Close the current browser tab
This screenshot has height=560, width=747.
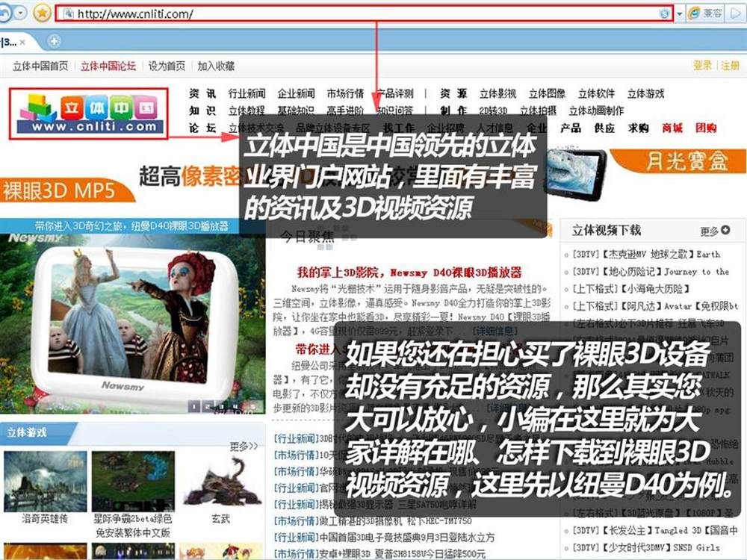(x=22, y=43)
